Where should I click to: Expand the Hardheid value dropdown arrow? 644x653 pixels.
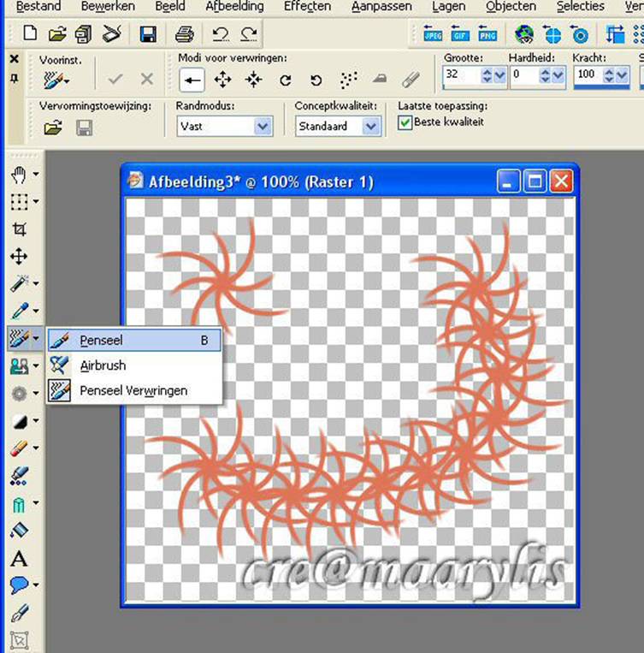coord(558,75)
